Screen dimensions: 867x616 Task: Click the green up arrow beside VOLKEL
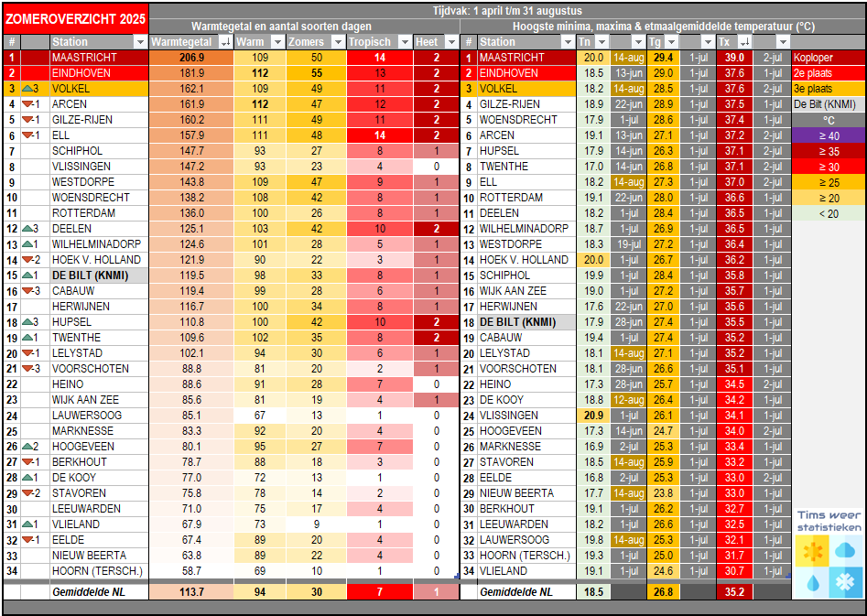coord(27,89)
